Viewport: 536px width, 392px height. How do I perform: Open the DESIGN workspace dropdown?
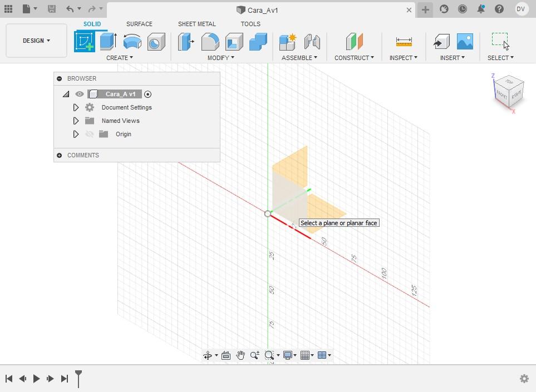[36, 41]
